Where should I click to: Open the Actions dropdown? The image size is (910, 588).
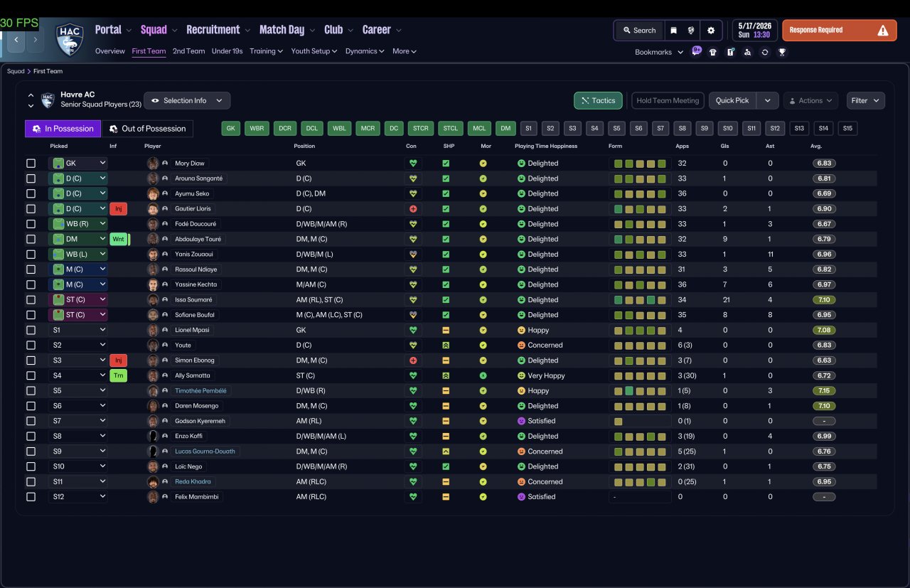810,100
